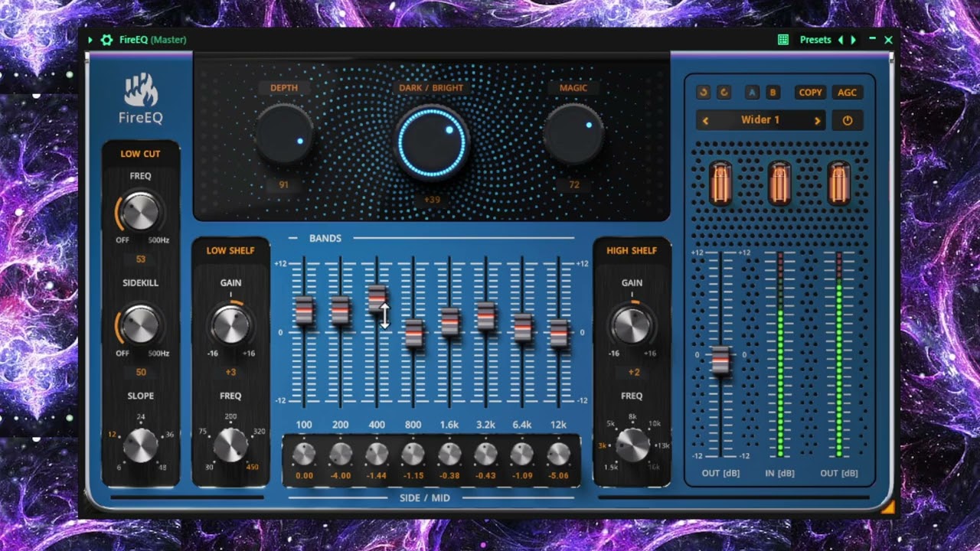The width and height of the screenshot is (980, 551).
Task: Click the redo arrow button
Action: [x=724, y=93]
